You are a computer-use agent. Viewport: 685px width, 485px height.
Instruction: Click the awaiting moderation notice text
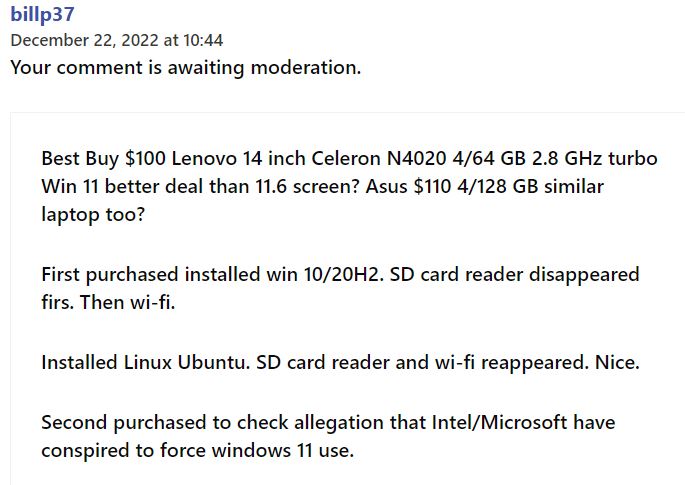186,67
